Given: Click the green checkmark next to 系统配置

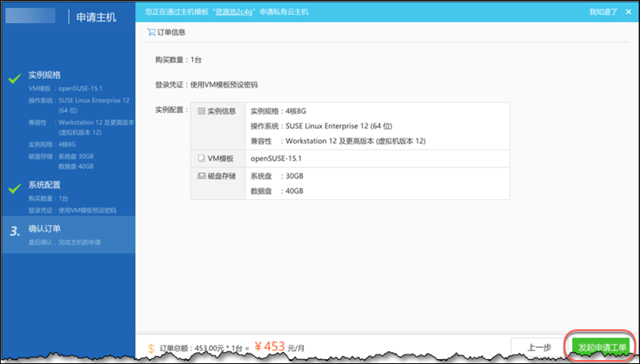Looking at the screenshot, I should click(14, 188).
